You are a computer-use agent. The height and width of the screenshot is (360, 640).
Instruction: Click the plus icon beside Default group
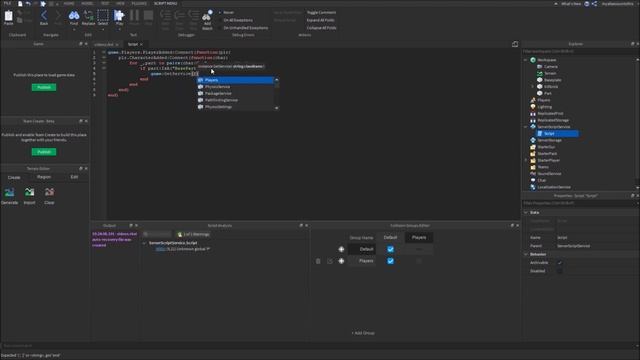341,249
